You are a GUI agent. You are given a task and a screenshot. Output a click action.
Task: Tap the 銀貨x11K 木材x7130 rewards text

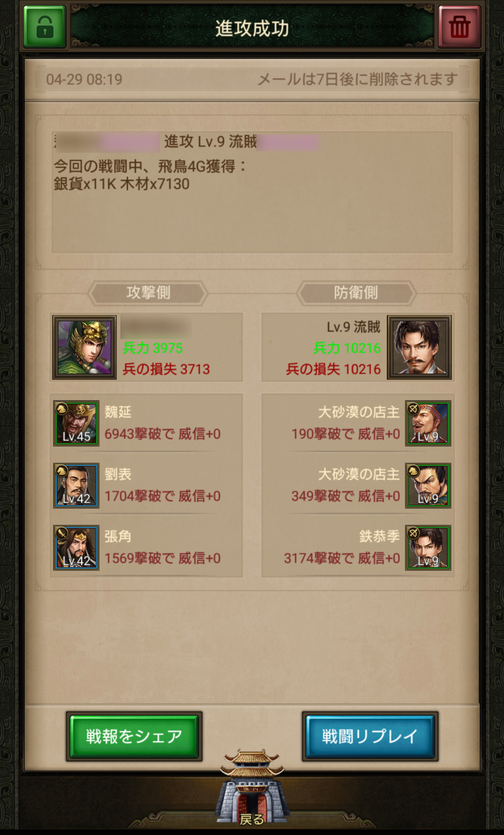point(122,184)
